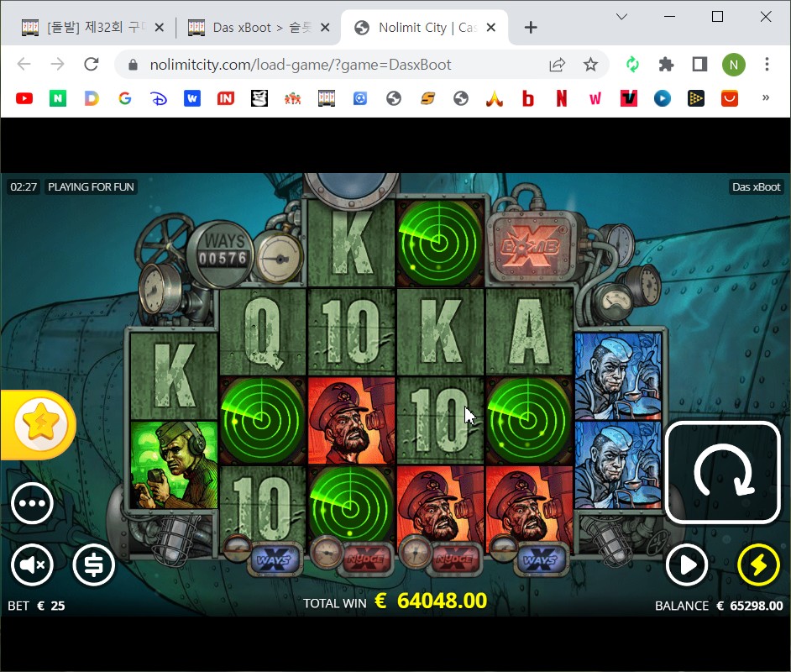Reload the current page
Viewport: 791px width, 672px height.
point(92,64)
